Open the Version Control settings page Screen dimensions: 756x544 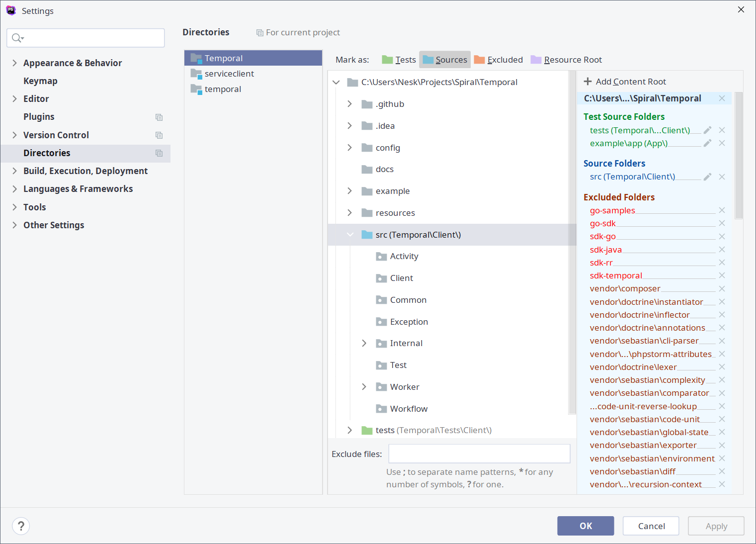[x=56, y=135]
